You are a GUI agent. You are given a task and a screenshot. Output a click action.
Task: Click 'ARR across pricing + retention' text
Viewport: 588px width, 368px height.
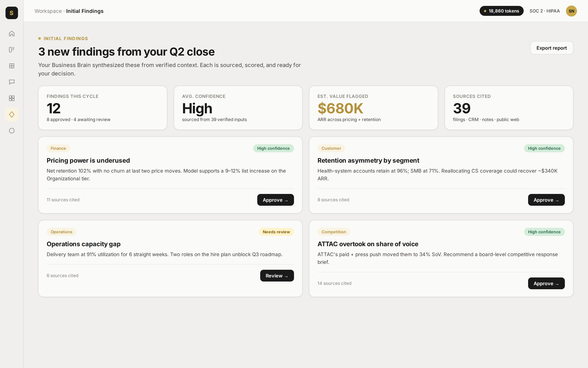pyautogui.click(x=349, y=119)
